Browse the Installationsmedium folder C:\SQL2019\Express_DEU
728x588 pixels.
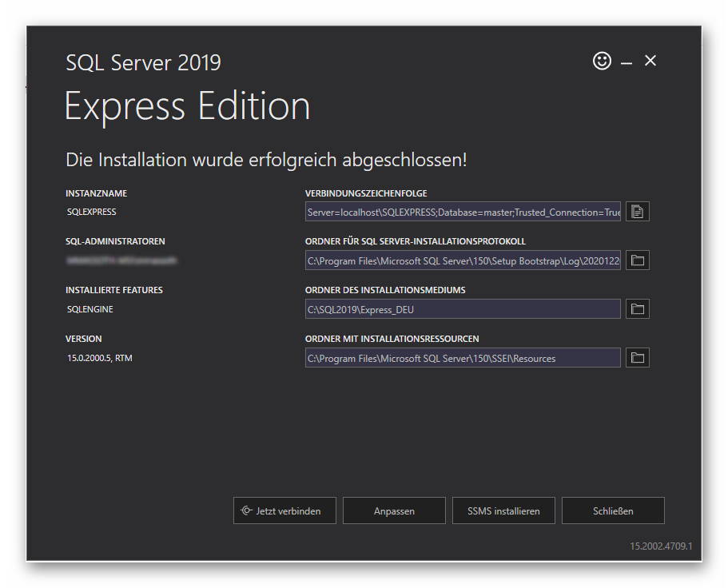pos(637,308)
